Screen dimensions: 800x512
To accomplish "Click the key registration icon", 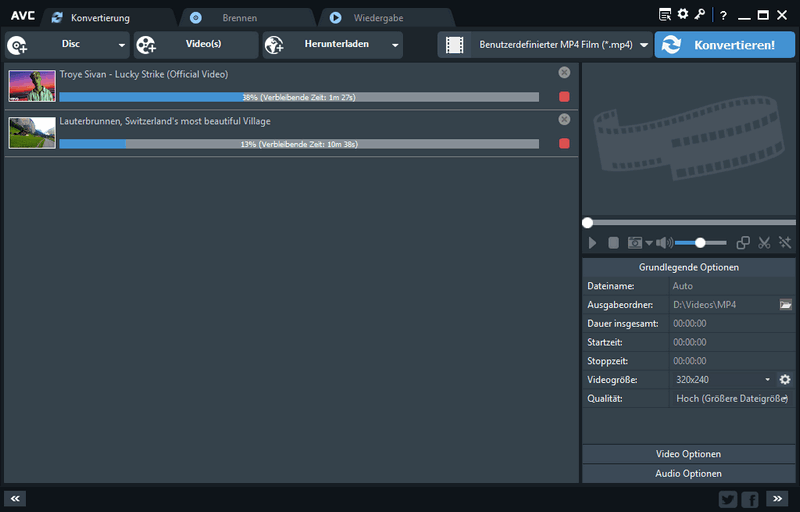I will click(699, 14).
